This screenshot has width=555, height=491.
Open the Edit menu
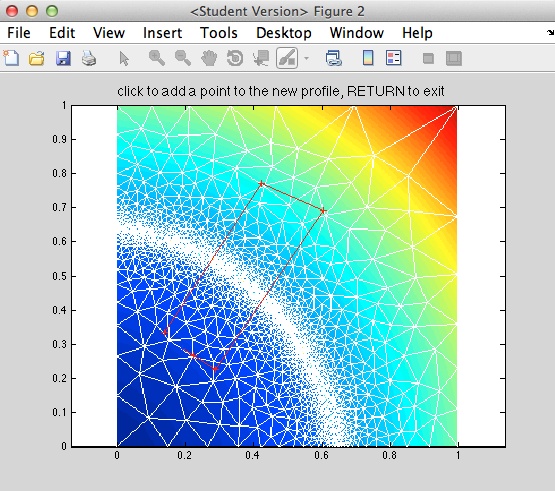tap(62, 33)
